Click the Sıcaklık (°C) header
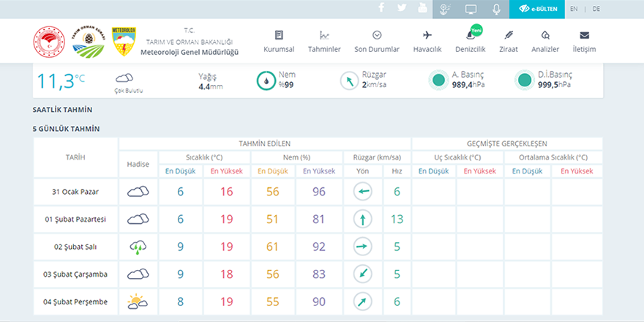 (204, 157)
